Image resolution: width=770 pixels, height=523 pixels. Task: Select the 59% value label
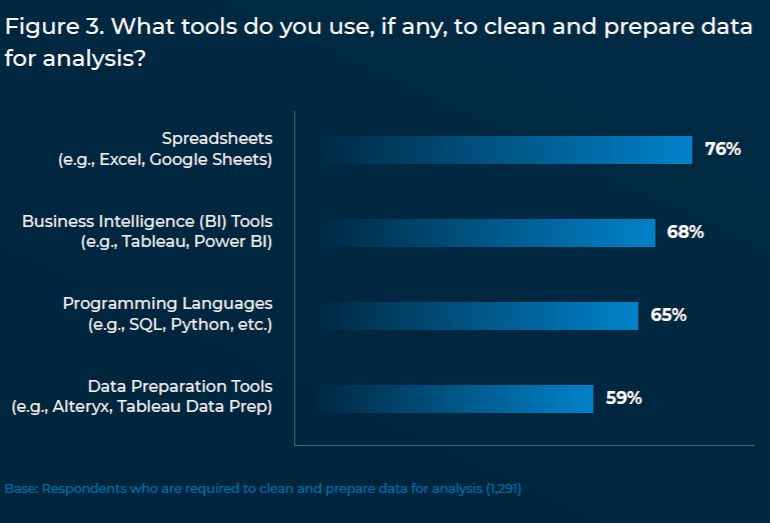click(624, 398)
